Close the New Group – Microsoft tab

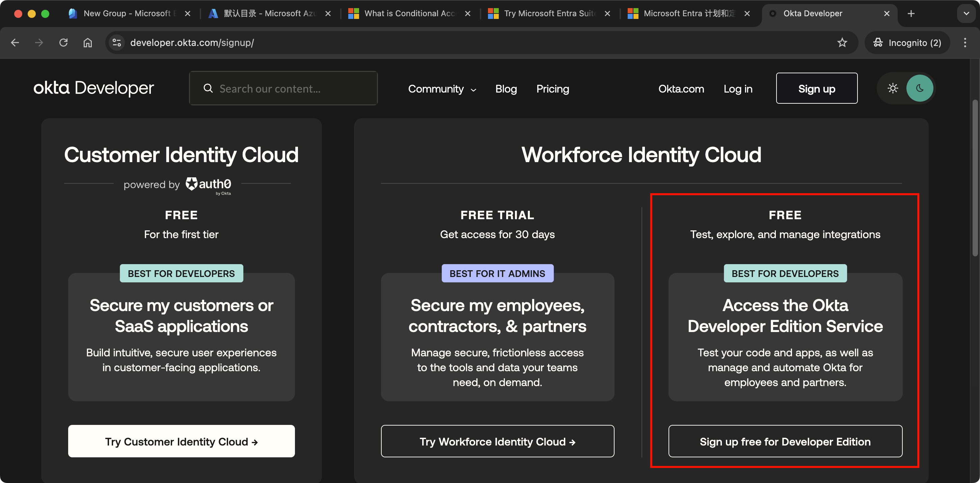(x=188, y=14)
